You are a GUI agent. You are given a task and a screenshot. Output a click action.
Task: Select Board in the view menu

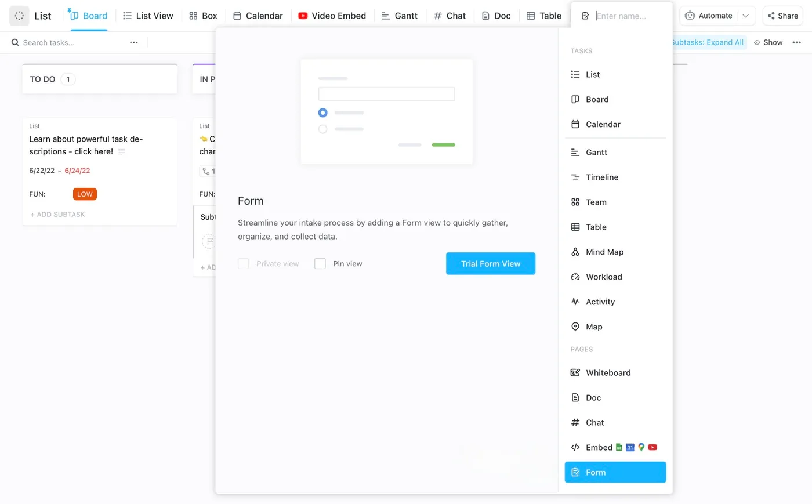point(615,99)
